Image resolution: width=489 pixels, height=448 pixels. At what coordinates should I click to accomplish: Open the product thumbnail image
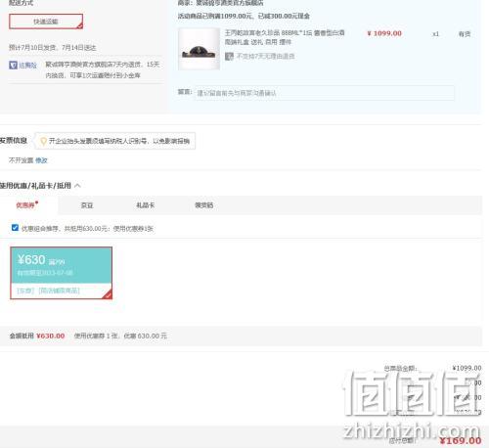(199, 49)
